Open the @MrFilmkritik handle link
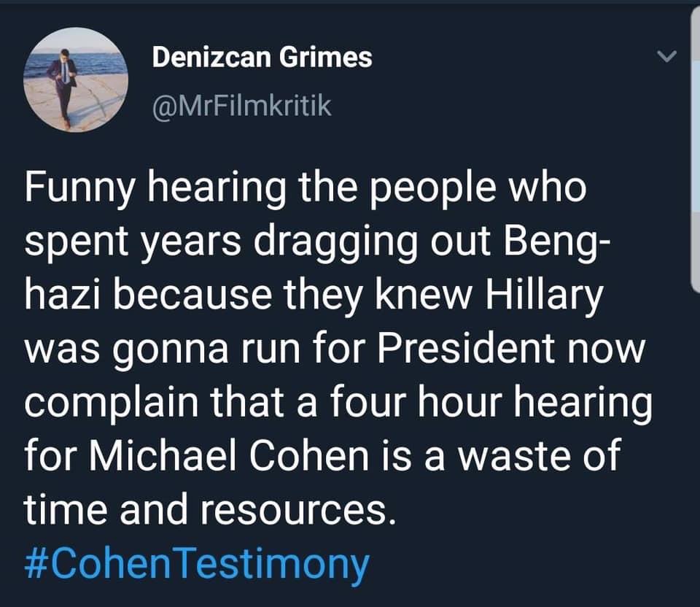 pos(242,107)
